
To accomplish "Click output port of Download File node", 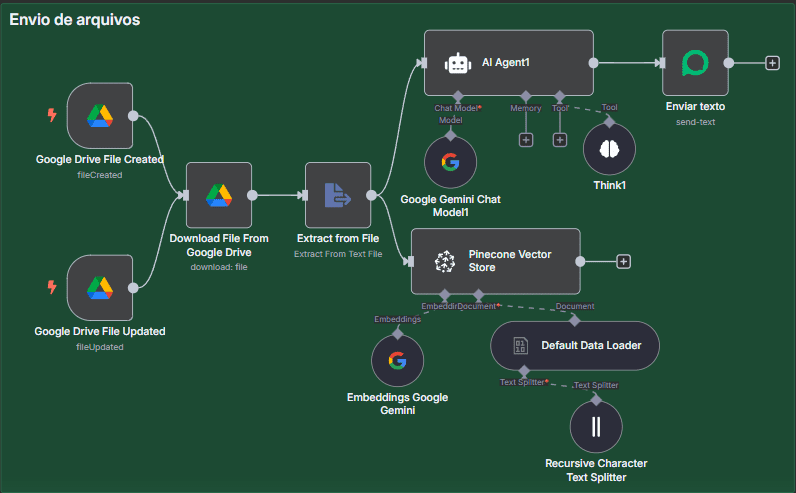I will (x=252, y=195).
